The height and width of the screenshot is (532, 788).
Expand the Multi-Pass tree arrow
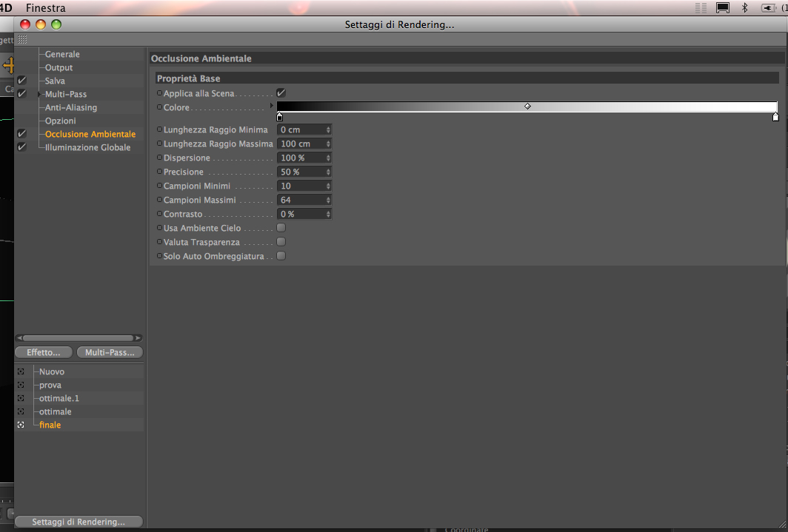coord(39,94)
